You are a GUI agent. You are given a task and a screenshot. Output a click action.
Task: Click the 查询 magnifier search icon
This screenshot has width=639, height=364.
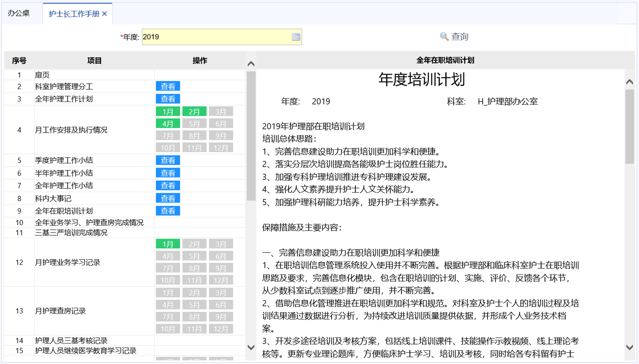444,37
